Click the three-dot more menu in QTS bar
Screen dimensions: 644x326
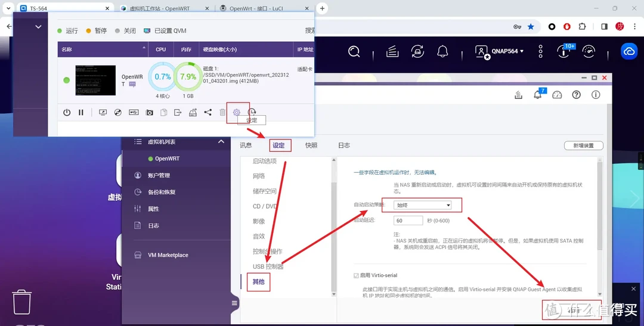tap(540, 52)
